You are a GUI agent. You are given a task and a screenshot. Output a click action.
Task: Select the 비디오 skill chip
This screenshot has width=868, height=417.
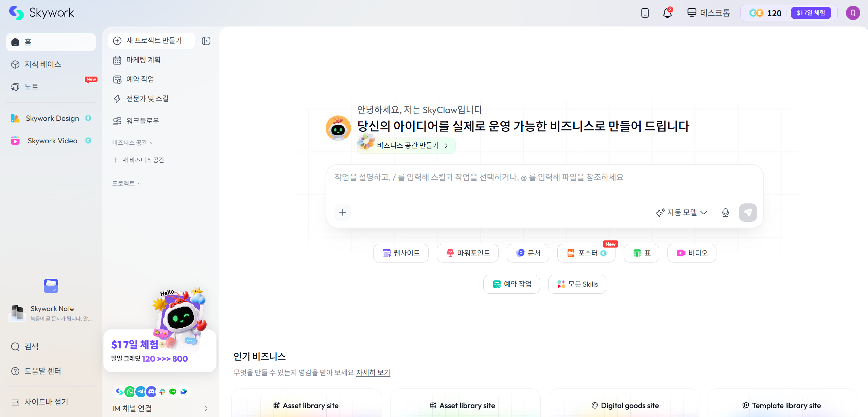[x=692, y=253]
